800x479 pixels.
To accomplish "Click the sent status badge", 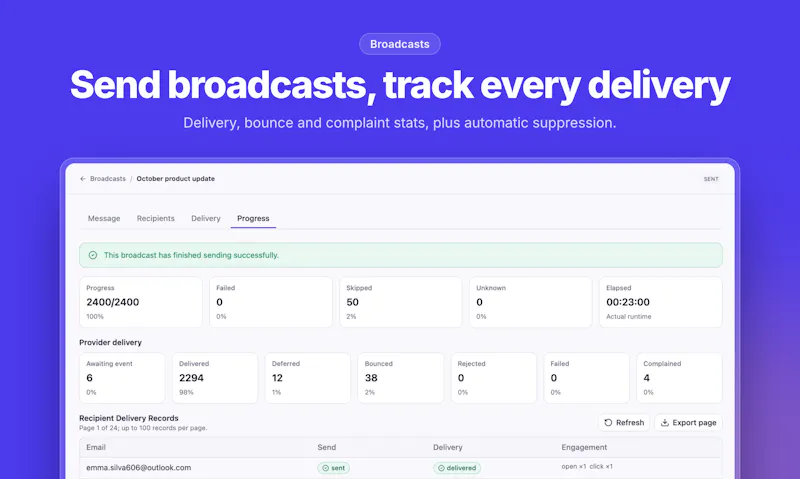I will tap(333, 468).
